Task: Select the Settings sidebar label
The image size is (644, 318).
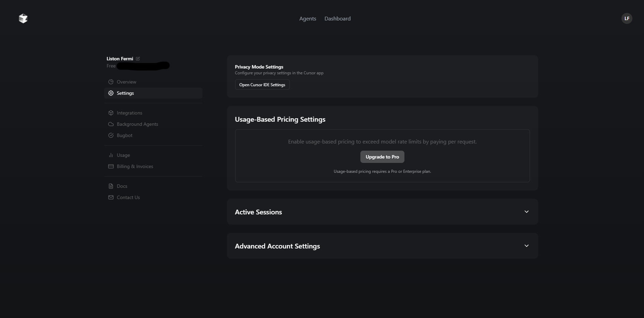Action: tap(125, 93)
